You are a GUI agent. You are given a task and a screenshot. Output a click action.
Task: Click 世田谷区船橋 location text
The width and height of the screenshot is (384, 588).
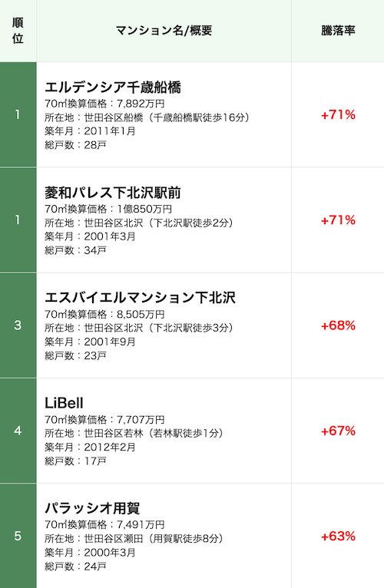click(114, 117)
